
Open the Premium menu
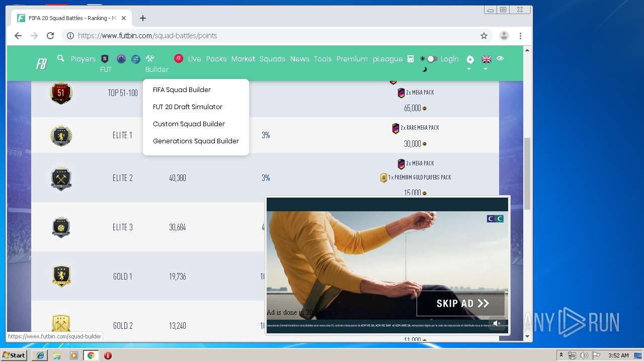(x=352, y=59)
